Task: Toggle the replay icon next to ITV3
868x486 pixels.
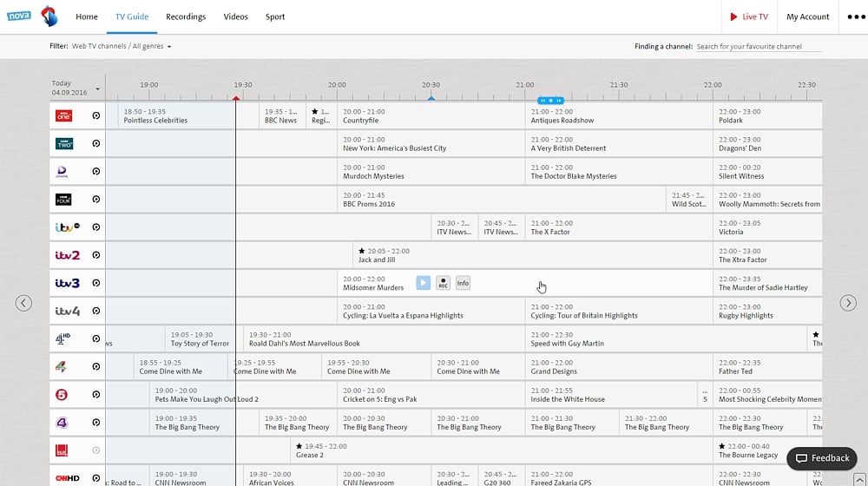Action: [x=95, y=283]
